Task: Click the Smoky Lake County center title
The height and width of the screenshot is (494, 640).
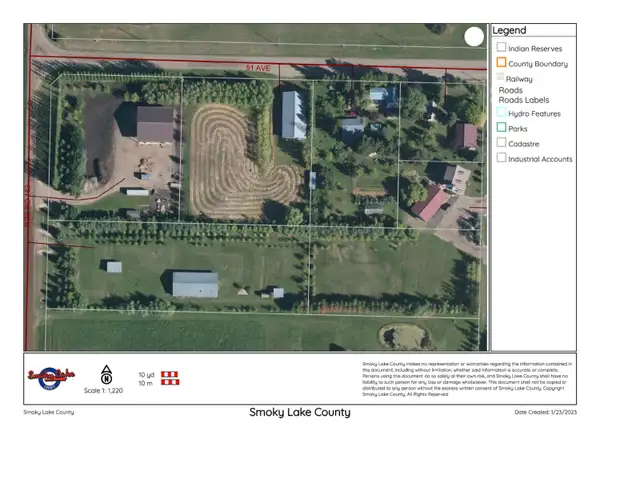Action: pos(300,412)
